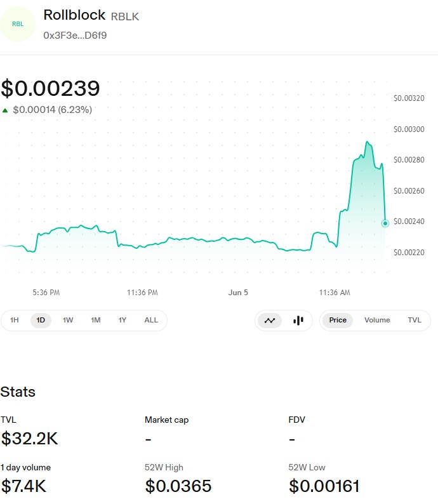Click the TVL stat label
438x504 pixels.
(x=8, y=420)
